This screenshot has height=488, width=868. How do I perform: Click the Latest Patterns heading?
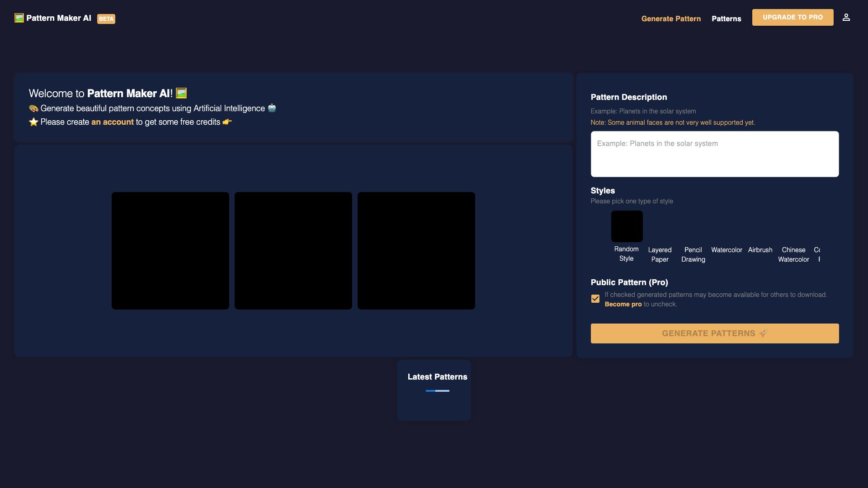coord(438,377)
